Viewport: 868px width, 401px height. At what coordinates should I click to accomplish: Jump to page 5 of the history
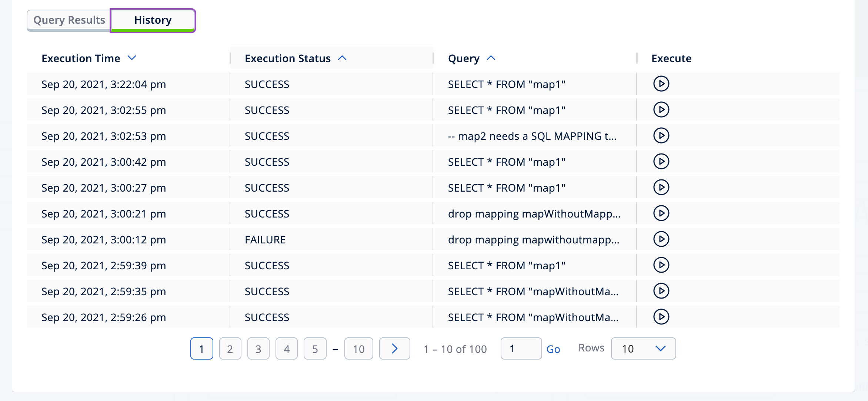[x=315, y=348]
